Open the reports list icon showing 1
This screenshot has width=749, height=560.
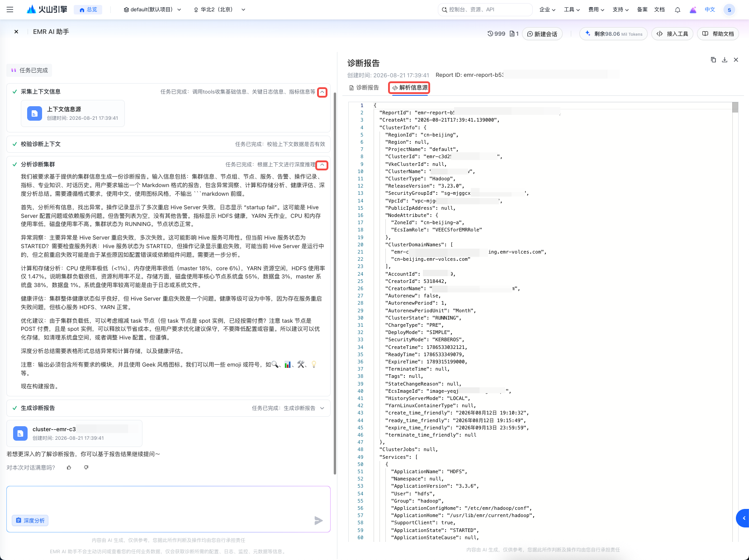[514, 33]
